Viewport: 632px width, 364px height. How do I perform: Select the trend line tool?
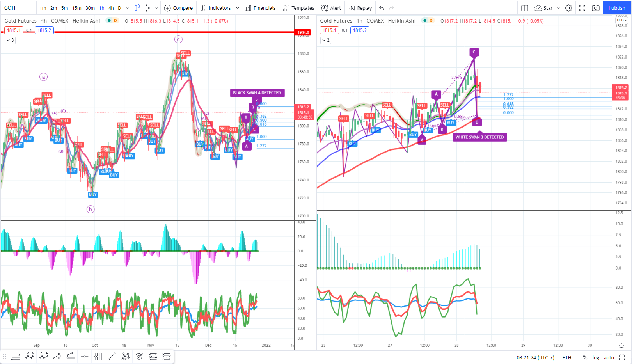tap(112, 356)
